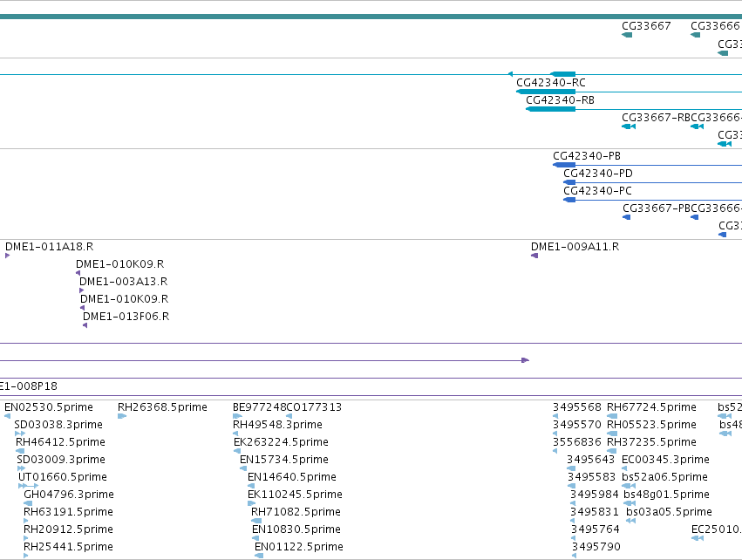
Task: Click the CG33667-PB protein label
Action: (657, 208)
